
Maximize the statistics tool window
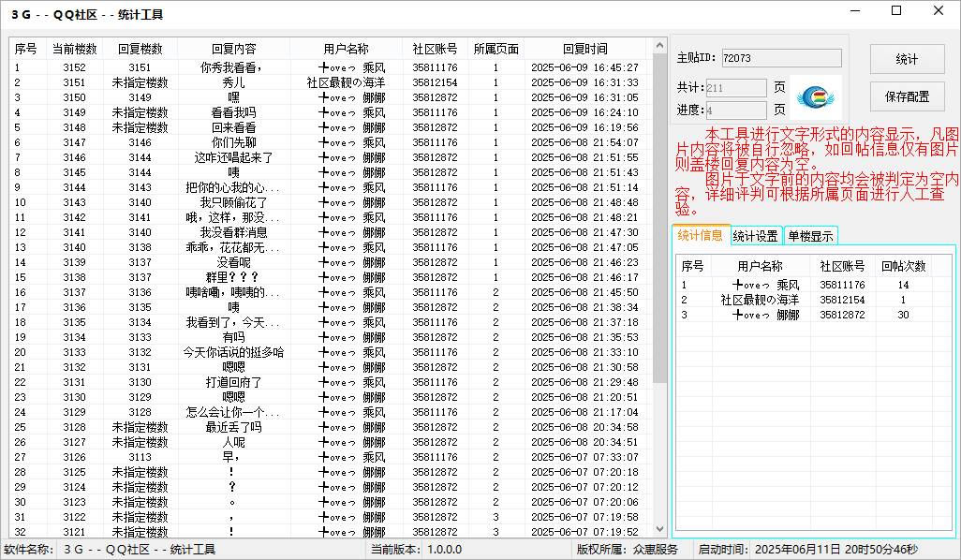pyautogui.click(x=896, y=11)
